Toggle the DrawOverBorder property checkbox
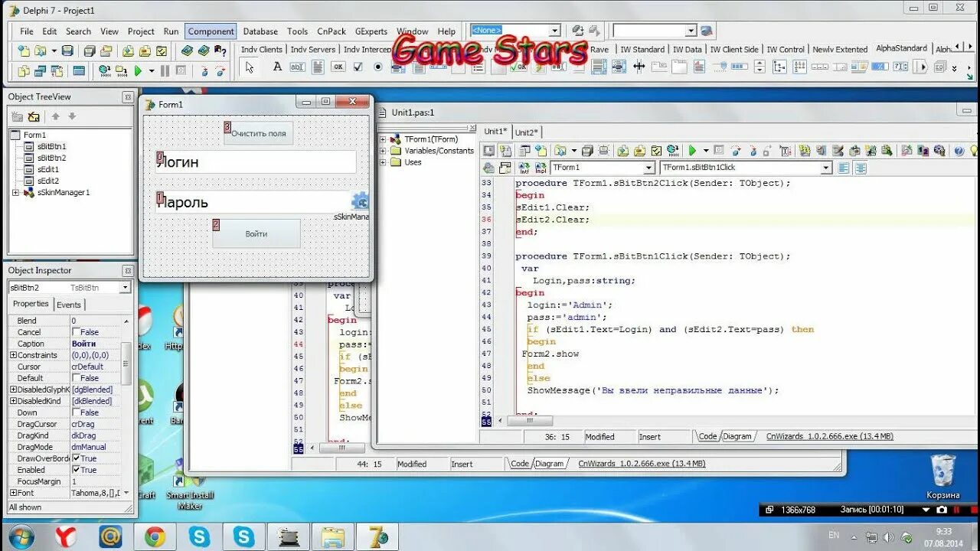 click(76, 458)
